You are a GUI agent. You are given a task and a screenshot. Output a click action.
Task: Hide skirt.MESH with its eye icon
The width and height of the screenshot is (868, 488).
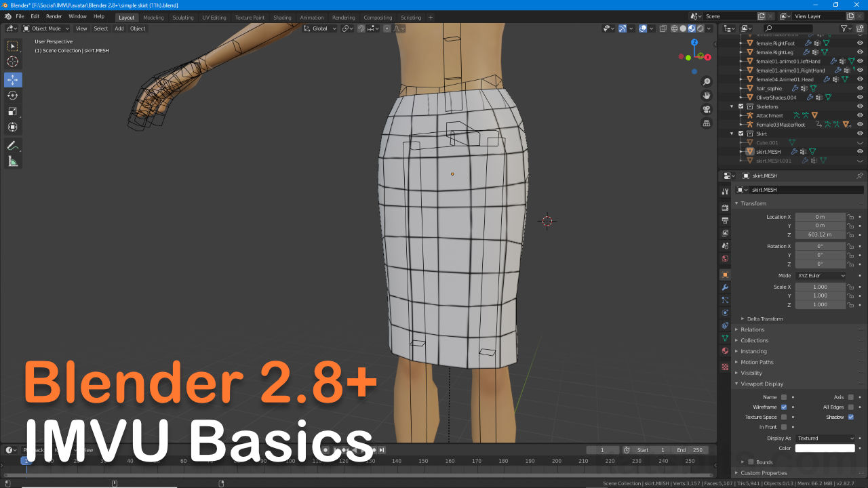pyautogui.click(x=860, y=152)
